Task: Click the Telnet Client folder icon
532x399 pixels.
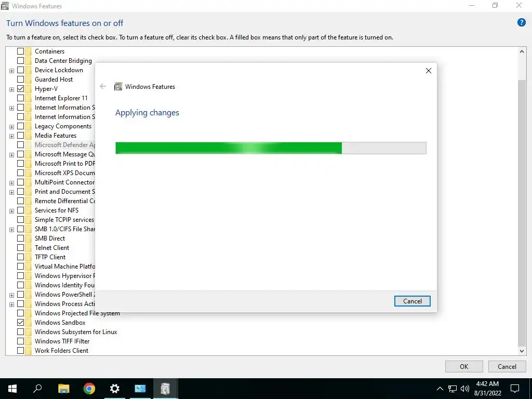Action: (x=28, y=248)
